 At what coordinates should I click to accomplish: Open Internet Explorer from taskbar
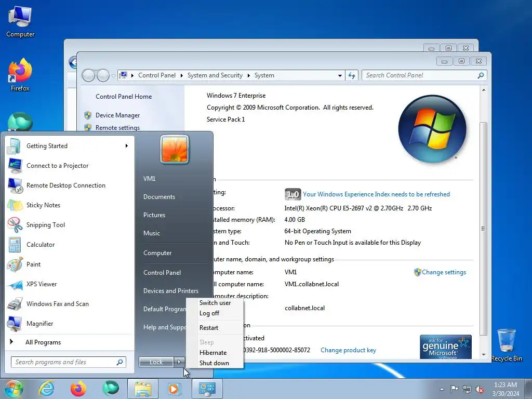tap(46, 389)
